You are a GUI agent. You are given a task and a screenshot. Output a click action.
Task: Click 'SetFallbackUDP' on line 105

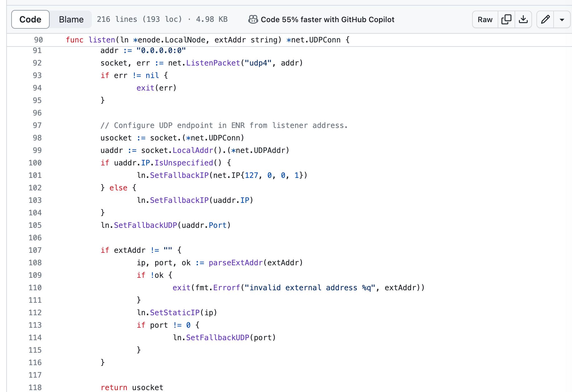click(x=145, y=225)
